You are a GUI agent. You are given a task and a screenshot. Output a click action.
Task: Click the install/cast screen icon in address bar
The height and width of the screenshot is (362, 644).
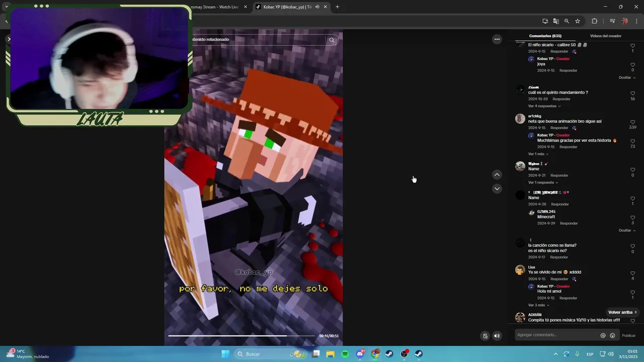pyautogui.click(x=545, y=21)
